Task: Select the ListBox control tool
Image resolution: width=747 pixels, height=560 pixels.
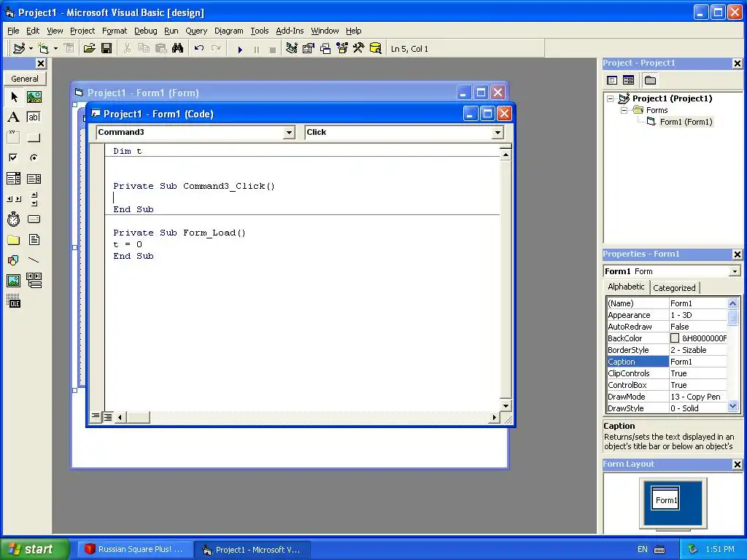Action: pos(34,179)
